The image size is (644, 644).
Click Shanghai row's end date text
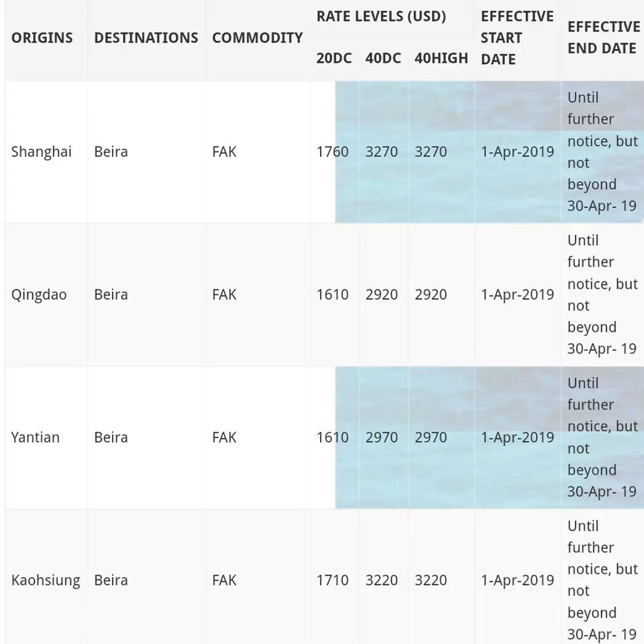point(603,151)
